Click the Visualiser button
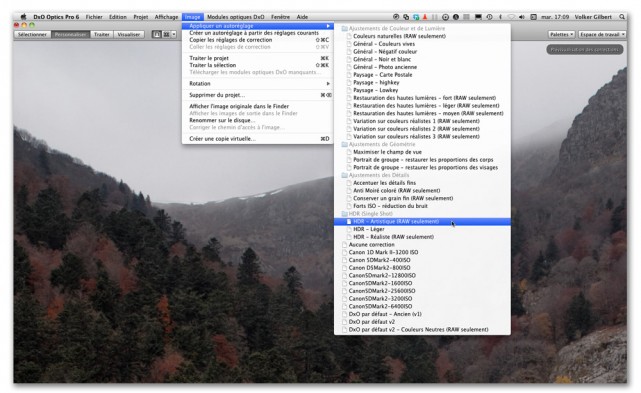Viewport: 641px width, 393px height. coord(129,34)
